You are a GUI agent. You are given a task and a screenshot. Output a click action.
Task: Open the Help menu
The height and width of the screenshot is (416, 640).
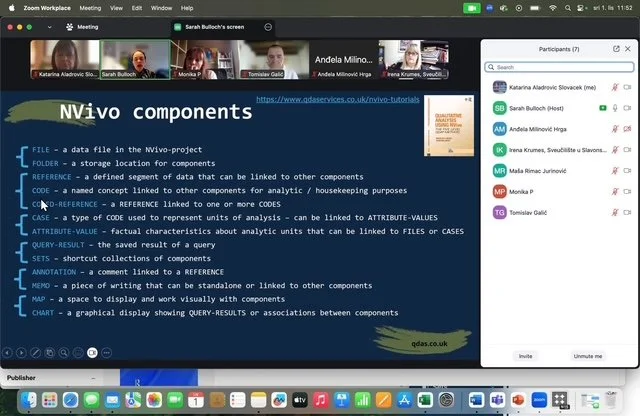pos(187,8)
